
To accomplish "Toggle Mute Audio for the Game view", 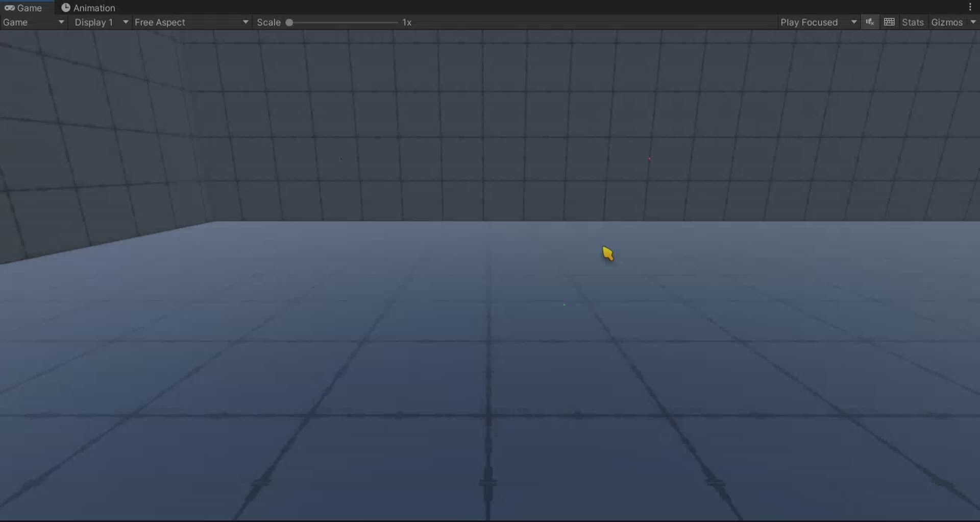I will [870, 22].
